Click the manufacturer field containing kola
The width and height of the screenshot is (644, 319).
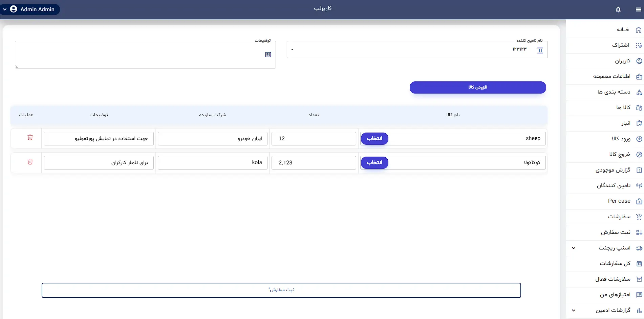(x=213, y=163)
